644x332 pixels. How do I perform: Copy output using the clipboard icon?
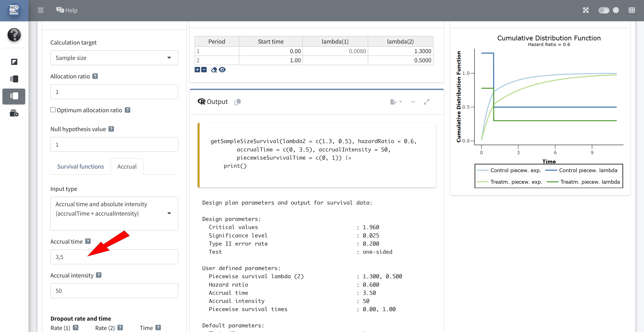coord(237,102)
